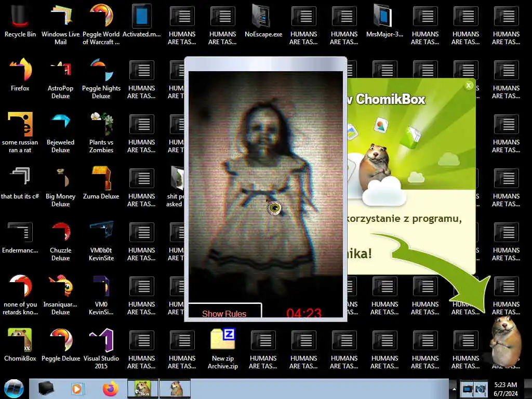Open Peggle Deluxe desktop shortcut
Image resolution: width=532 pixels, height=399 pixels.
coord(60,345)
